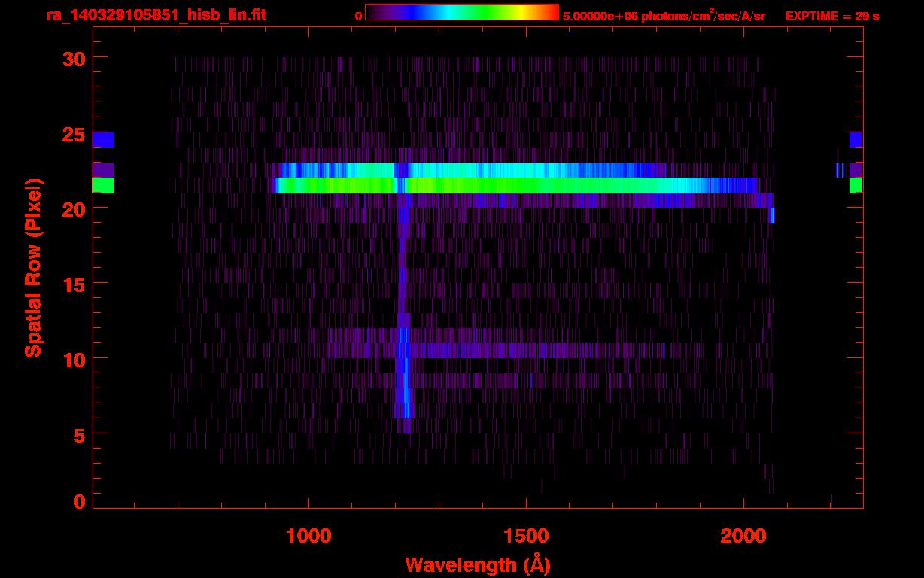Click the 5 spatial row tick label
Viewport: 924px width, 578px height.
click(x=79, y=434)
